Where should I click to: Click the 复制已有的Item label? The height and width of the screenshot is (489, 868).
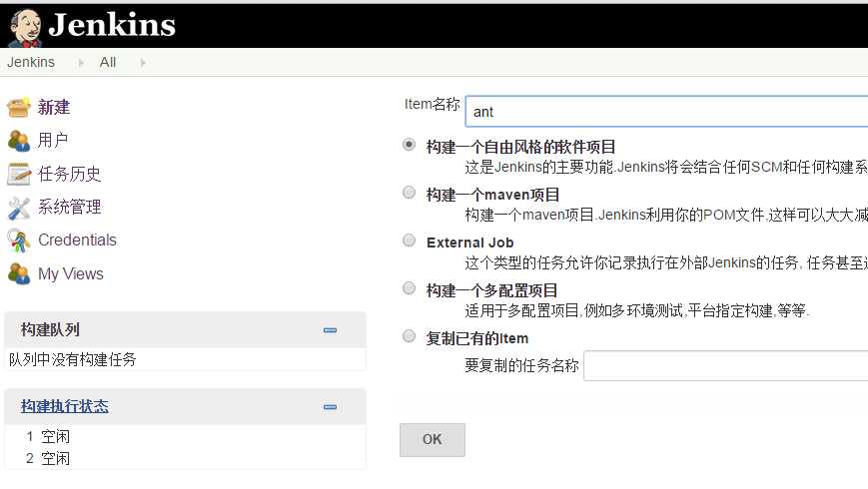477,338
